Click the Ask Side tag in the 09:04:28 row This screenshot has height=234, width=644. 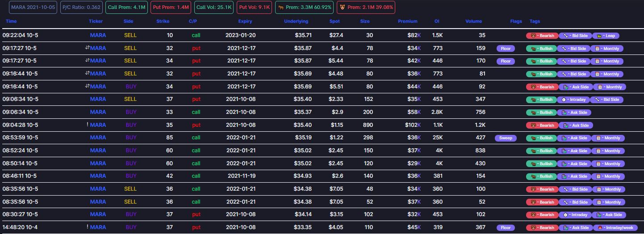[576, 125]
